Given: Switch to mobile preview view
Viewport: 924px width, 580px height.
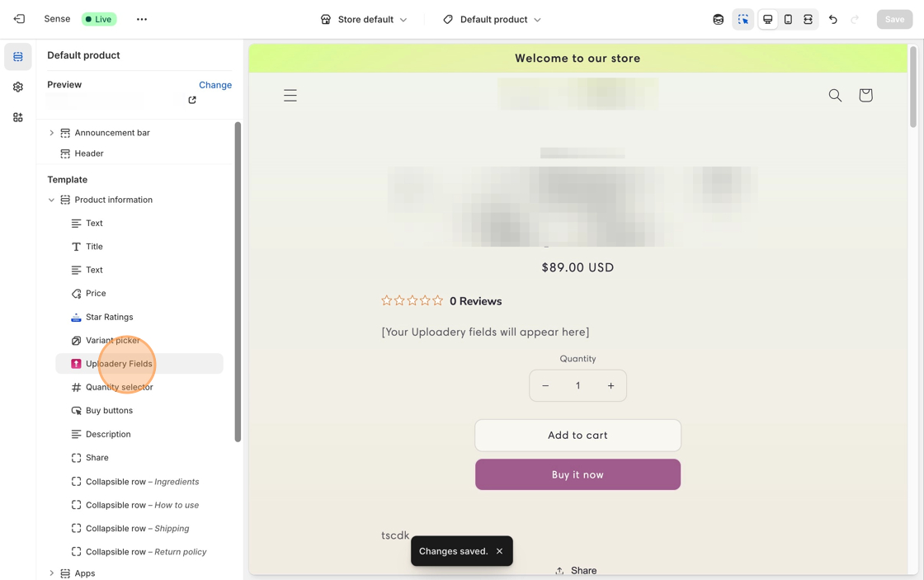Looking at the screenshot, I should pos(788,19).
